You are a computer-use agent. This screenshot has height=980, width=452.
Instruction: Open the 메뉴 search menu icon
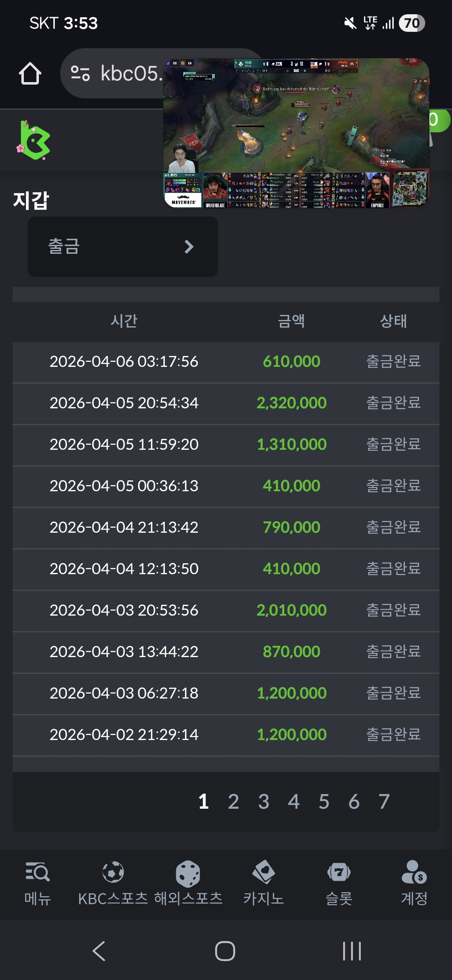(x=37, y=872)
